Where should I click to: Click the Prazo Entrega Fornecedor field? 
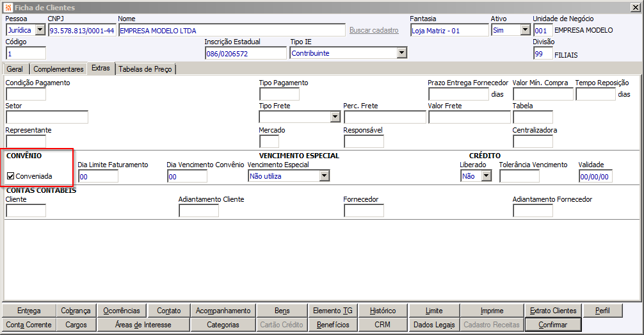459,94
